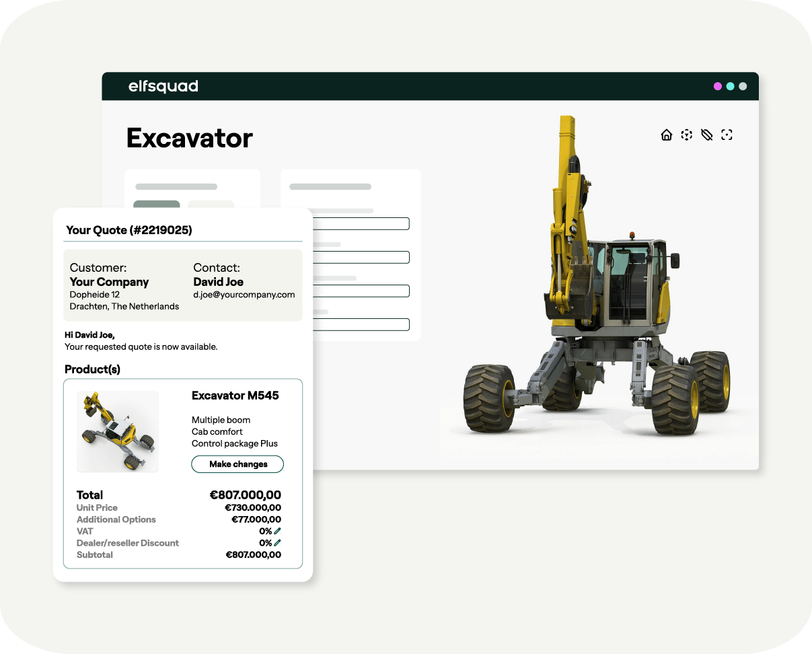Click the home icon in the viewer toolbar
812x654 pixels.
[667, 135]
